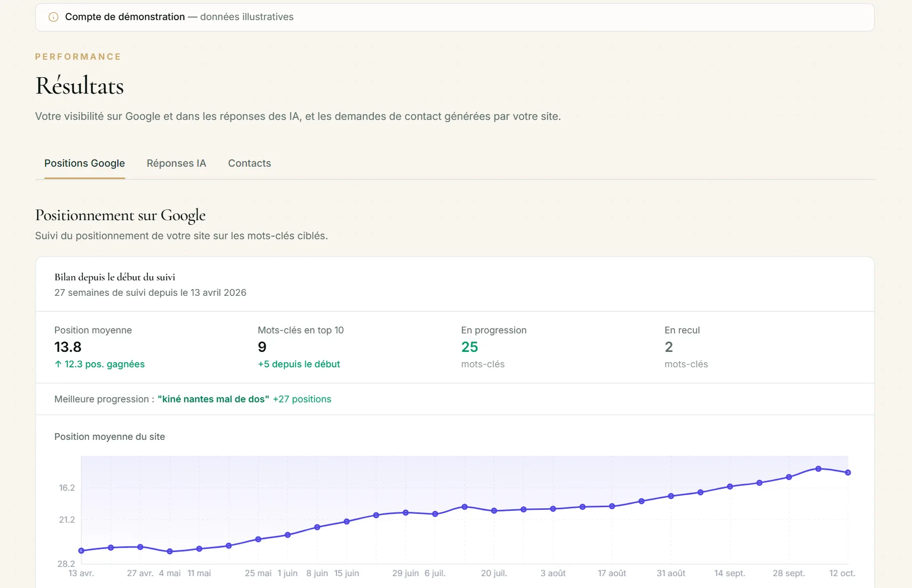Viewport: 912px width, 588px height.
Task: Click the info icon beside Compte de démonstration
Action: pos(53,17)
